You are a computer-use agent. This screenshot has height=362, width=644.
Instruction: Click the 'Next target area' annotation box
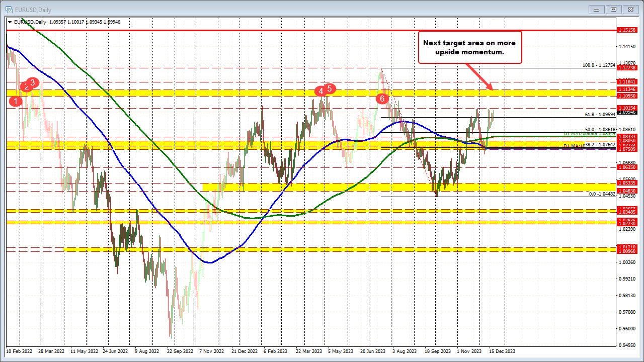470,47
